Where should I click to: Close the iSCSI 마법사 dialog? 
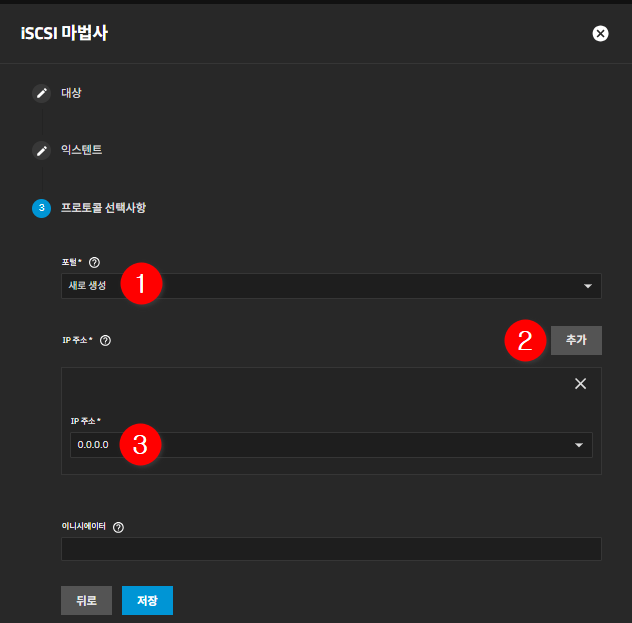pyautogui.click(x=600, y=33)
